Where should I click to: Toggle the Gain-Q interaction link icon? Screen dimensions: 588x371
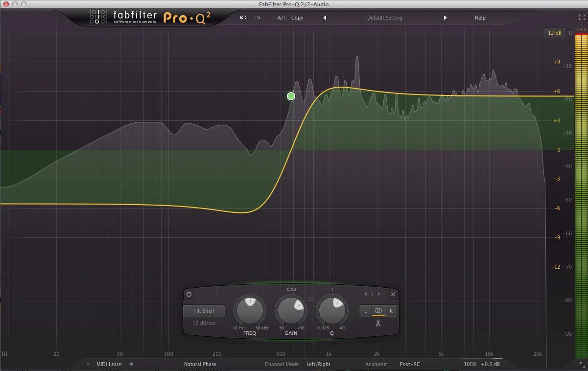(x=311, y=298)
